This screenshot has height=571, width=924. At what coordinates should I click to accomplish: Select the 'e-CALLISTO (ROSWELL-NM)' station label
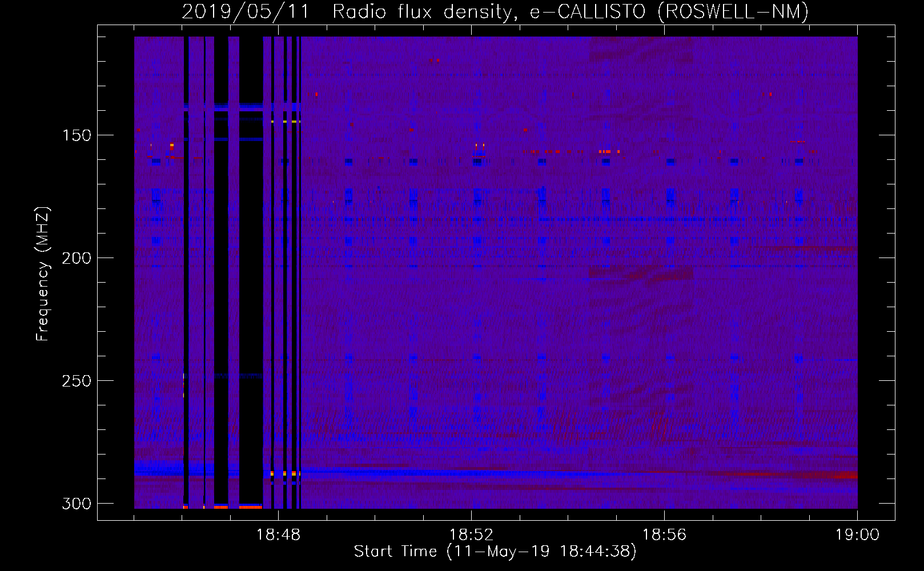(x=669, y=11)
